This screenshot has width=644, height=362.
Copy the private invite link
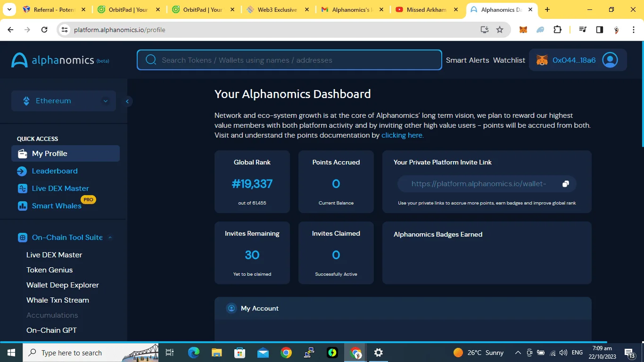tap(566, 184)
